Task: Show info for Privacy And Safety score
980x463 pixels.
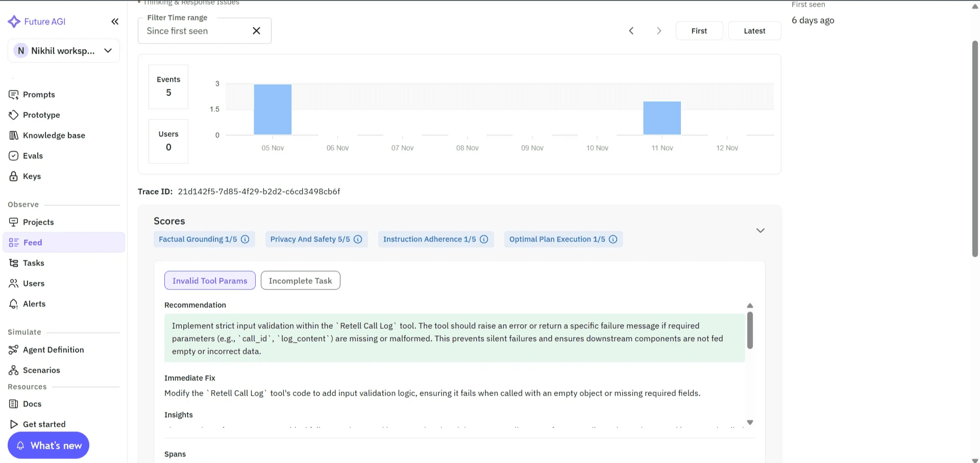Action: tap(358, 239)
